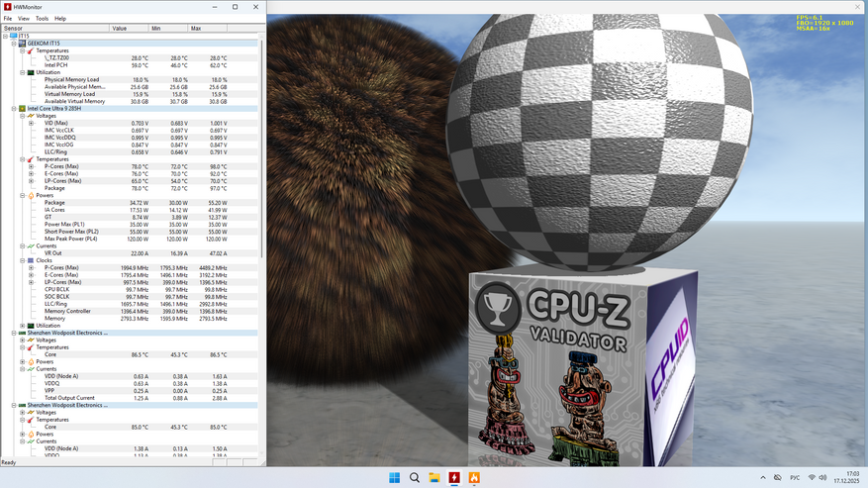The height and width of the screenshot is (488, 868).
Task: Expand the collapsed Utilization node under Intel CPU
Action: [x=23, y=326]
